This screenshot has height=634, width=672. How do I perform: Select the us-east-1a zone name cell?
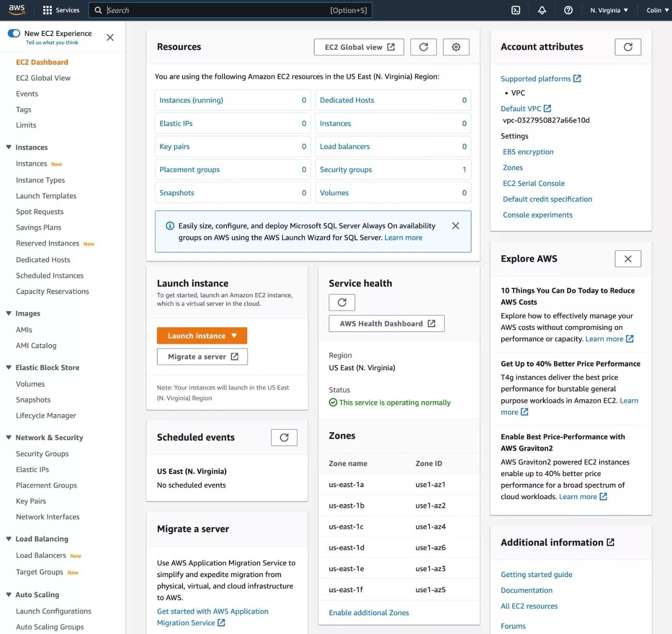click(346, 485)
